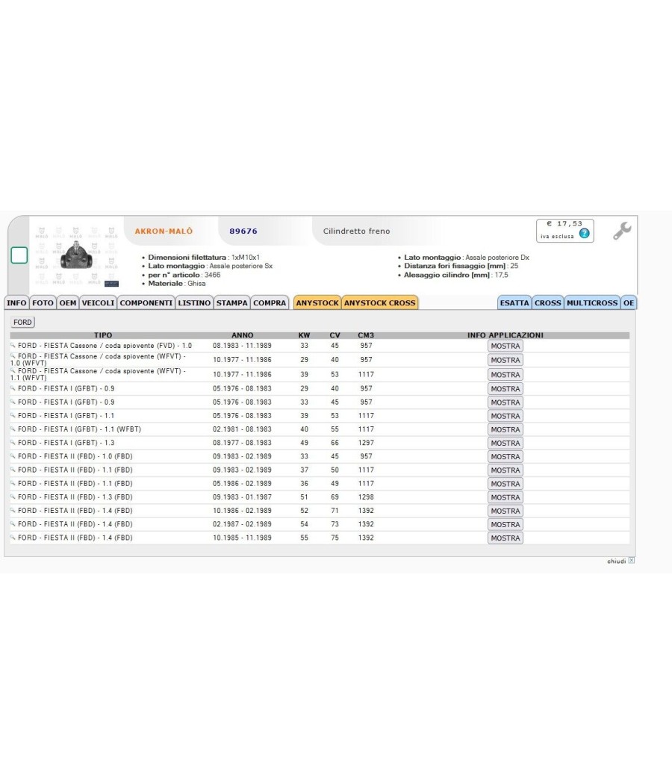Click MOSTRA for FIESTA Cassone 1.1 (WFVT)
Viewport: 672px width, 784px height.
pyautogui.click(x=505, y=375)
